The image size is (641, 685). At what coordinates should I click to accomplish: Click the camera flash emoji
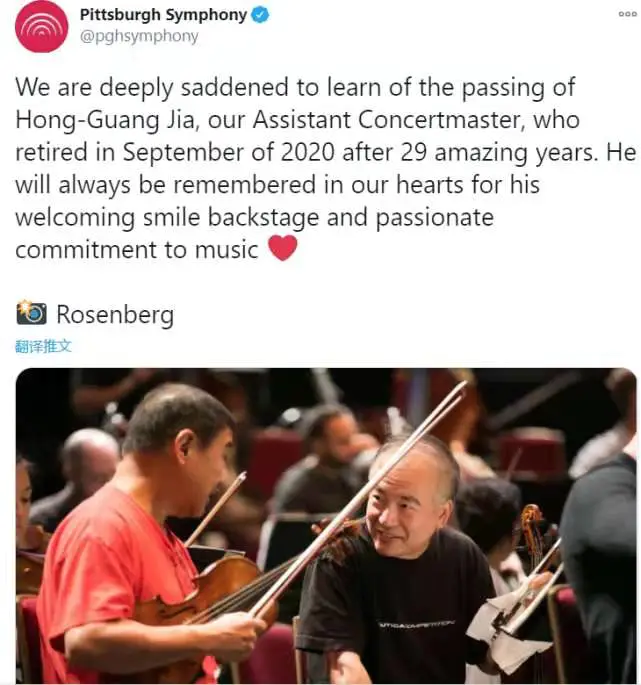[x=31, y=313]
